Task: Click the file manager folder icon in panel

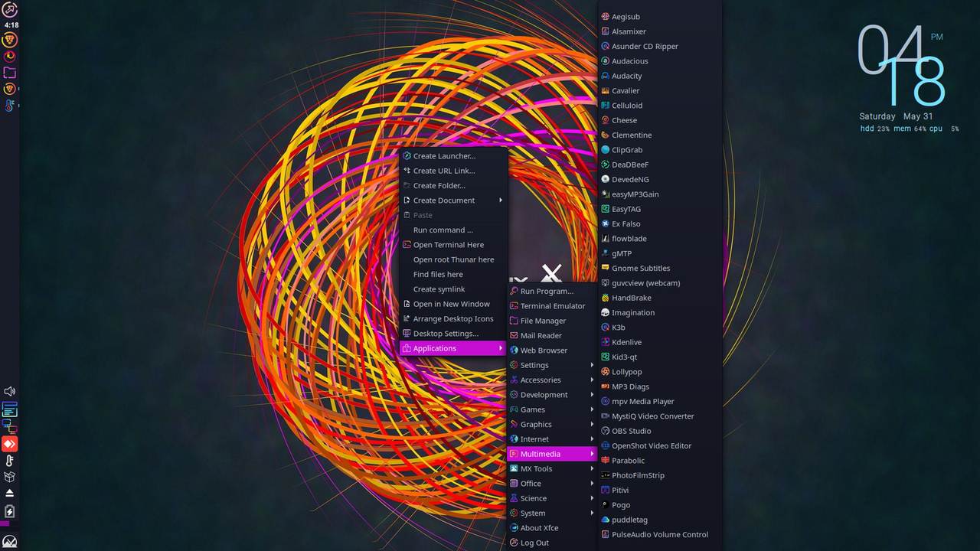Action: pos(9,73)
